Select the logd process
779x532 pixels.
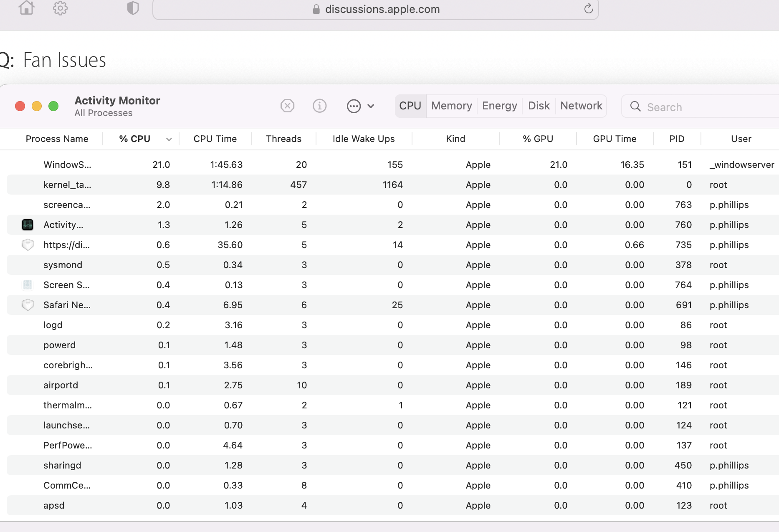[x=53, y=325]
